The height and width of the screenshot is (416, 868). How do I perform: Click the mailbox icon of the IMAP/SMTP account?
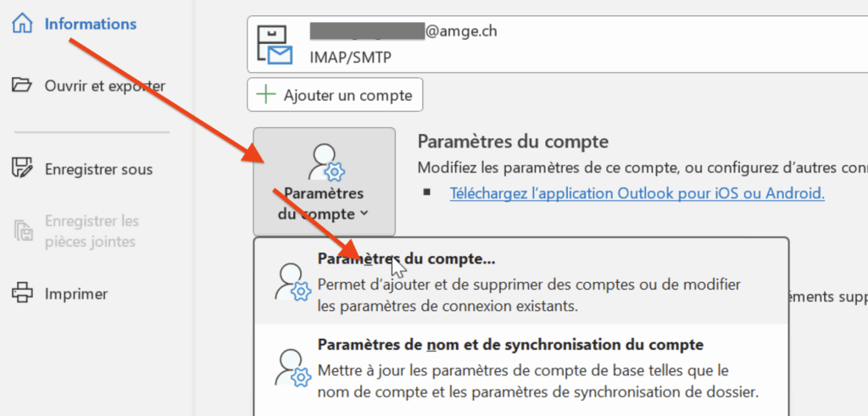[275, 44]
